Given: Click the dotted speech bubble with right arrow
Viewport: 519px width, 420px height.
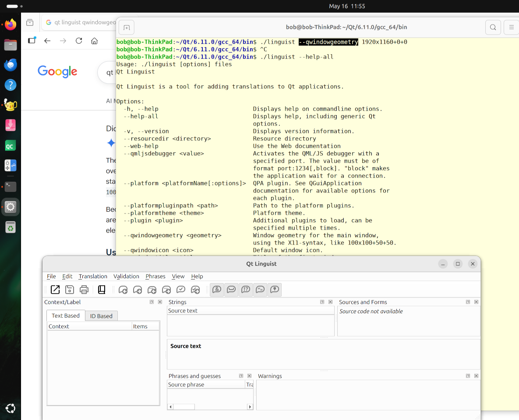Looking at the screenshot, I should [x=166, y=290].
